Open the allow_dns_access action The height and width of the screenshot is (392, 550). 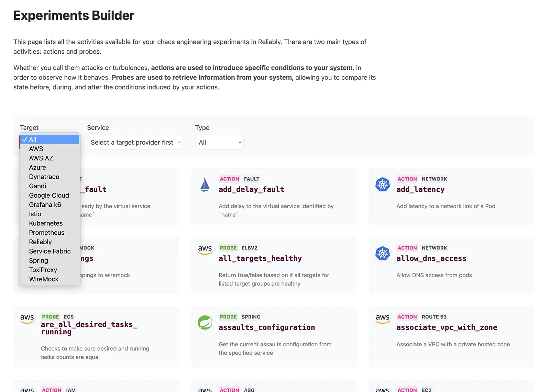(x=431, y=258)
